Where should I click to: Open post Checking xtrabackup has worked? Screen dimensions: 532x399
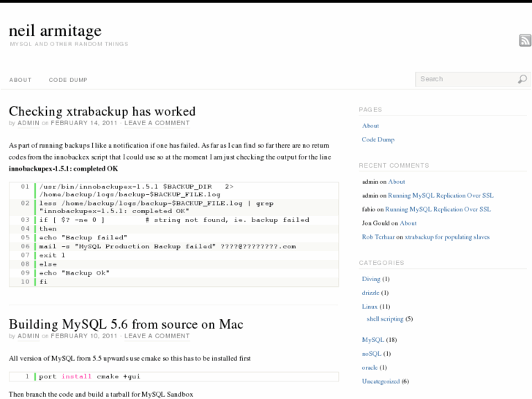pos(102,111)
